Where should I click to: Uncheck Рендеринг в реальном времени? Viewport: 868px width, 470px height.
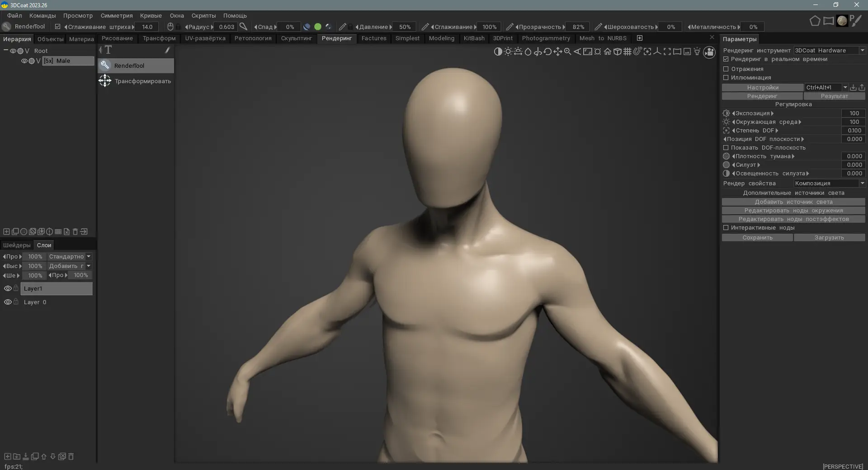click(726, 59)
